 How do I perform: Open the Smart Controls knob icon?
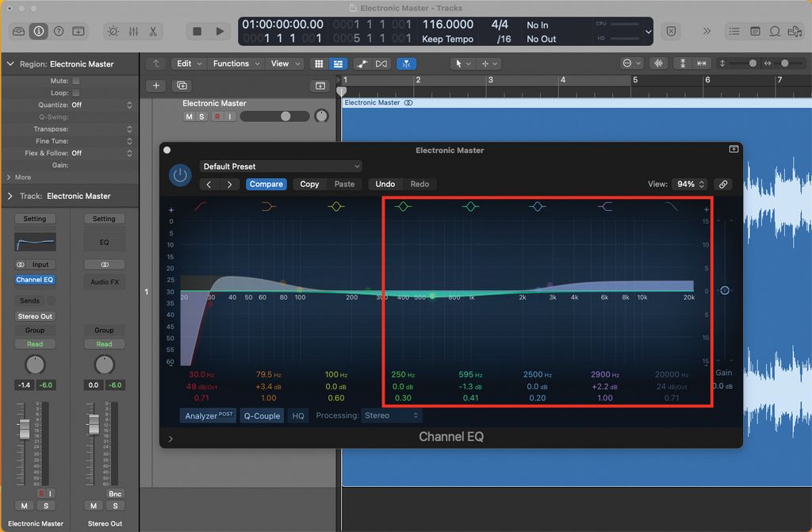click(113, 31)
